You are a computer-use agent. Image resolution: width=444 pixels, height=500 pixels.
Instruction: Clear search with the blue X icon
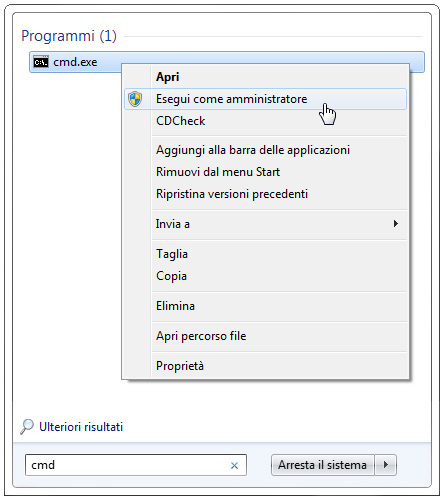click(234, 465)
